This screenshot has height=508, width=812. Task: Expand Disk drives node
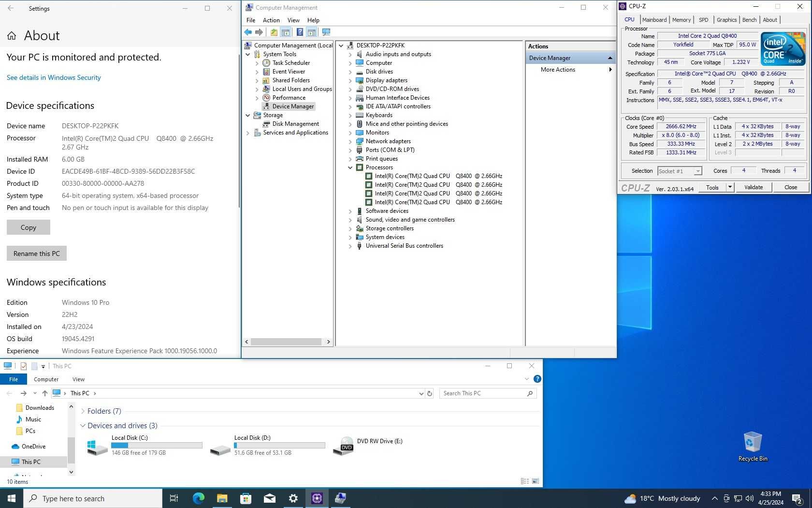(350, 72)
